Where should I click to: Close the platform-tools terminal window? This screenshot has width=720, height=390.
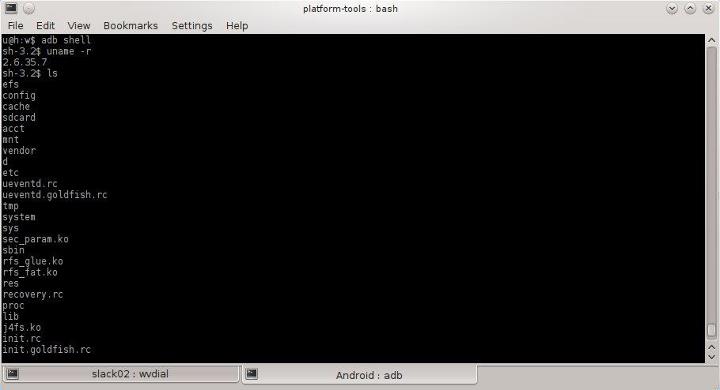click(x=709, y=8)
